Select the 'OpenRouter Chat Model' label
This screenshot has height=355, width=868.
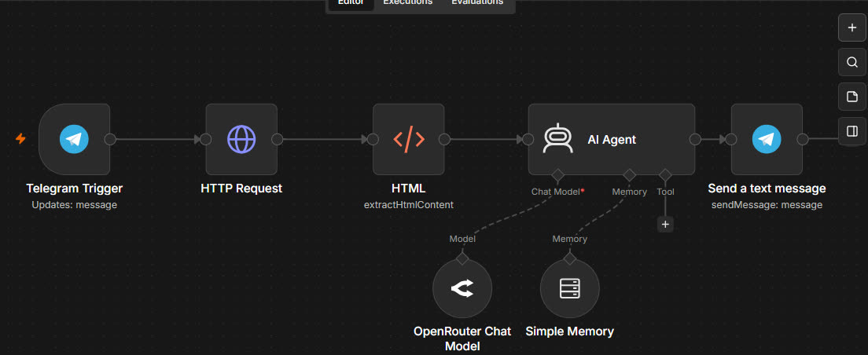tap(462, 339)
